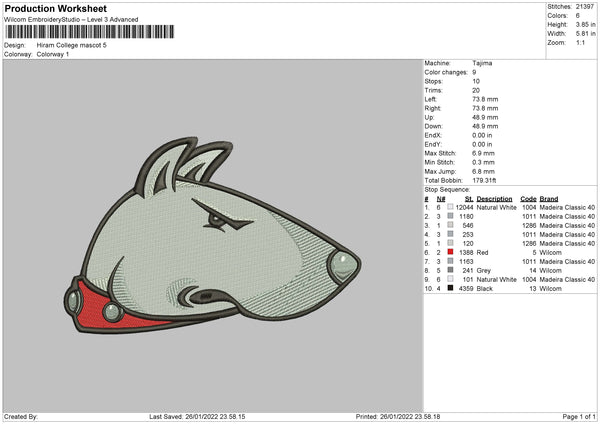This screenshot has width=600, height=424.
Task: Click the Stop Sequence heading
Action: pyautogui.click(x=447, y=190)
